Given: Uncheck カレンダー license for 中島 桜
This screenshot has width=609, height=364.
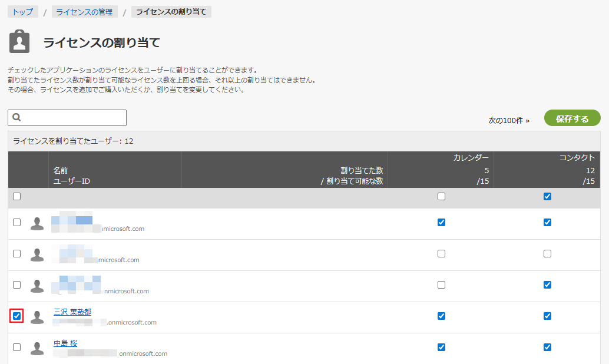Looking at the screenshot, I should point(441,348).
